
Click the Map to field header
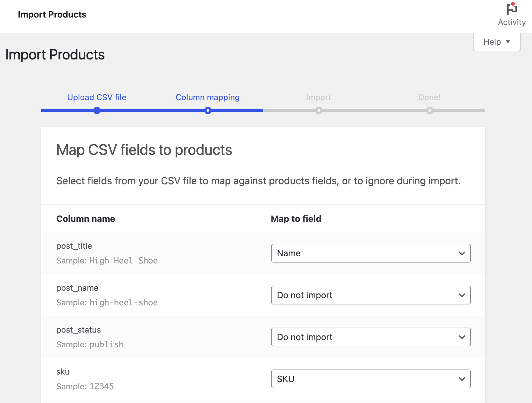click(x=296, y=219)
